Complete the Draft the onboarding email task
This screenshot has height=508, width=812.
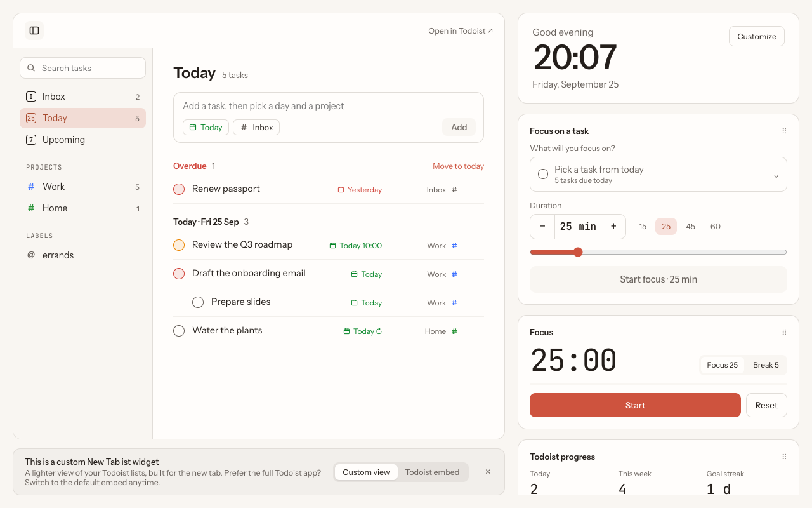coord(179,274)
